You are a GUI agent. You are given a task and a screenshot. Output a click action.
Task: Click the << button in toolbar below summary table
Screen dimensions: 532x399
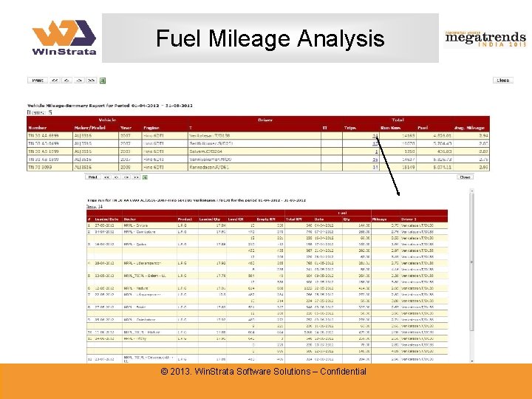point(107,177)
